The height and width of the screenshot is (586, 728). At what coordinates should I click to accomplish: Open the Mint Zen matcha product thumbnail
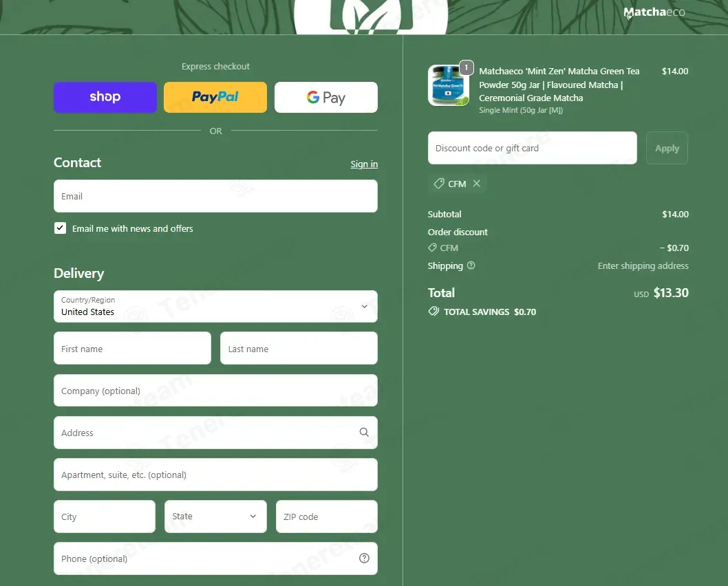point(448,86)
